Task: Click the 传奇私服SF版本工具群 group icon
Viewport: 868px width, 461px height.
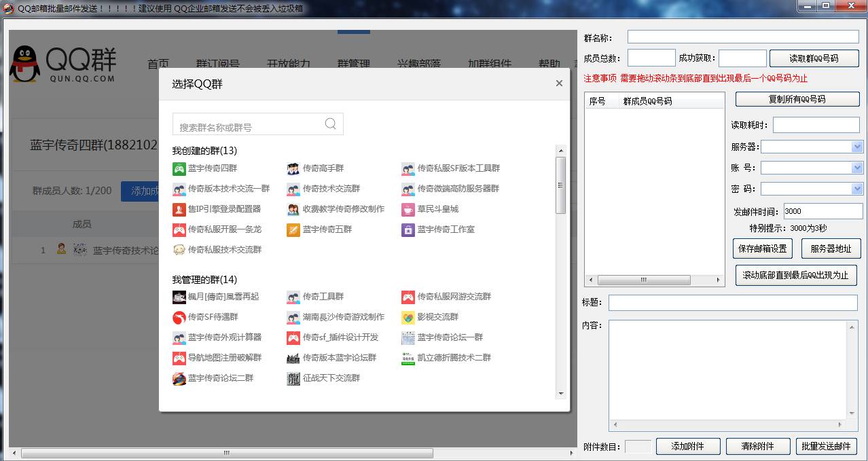Action: pos(408,168)
